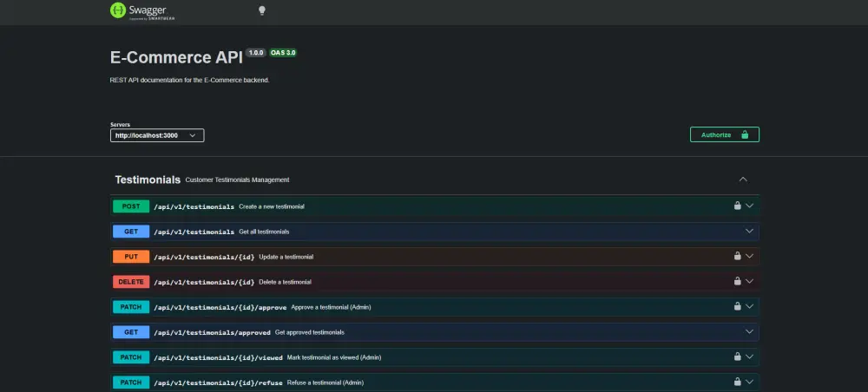This screenshot has width=868, height=392.
Task: Click 'Update a testimonial' summary text
Action: [286, 257]
